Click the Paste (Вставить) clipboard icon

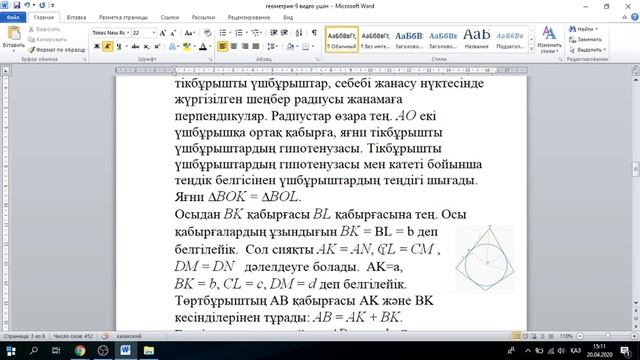point(13,34)
